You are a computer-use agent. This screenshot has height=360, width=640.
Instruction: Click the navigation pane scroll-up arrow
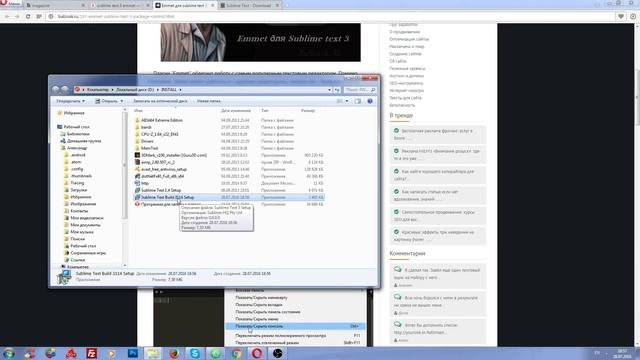[x=125, y=110]
